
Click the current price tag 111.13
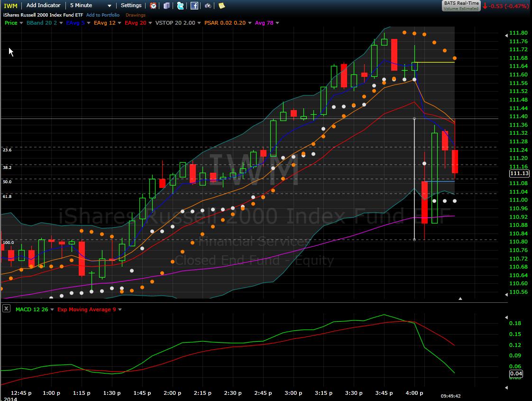[x=520, y=174]
